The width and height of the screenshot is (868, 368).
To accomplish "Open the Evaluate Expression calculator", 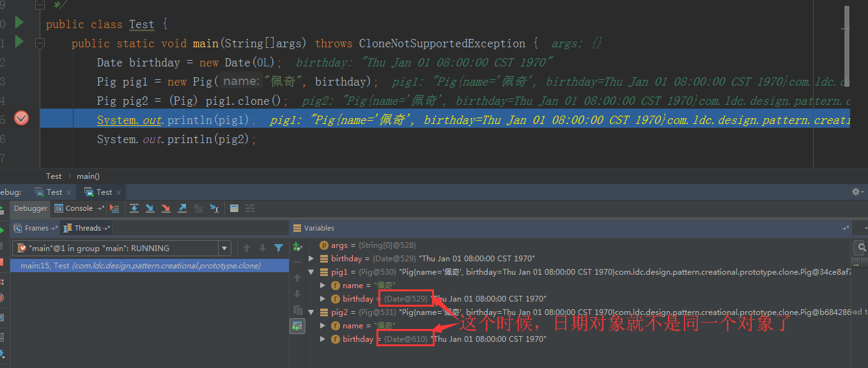I will pyautogui.click(x=234, y=208).
